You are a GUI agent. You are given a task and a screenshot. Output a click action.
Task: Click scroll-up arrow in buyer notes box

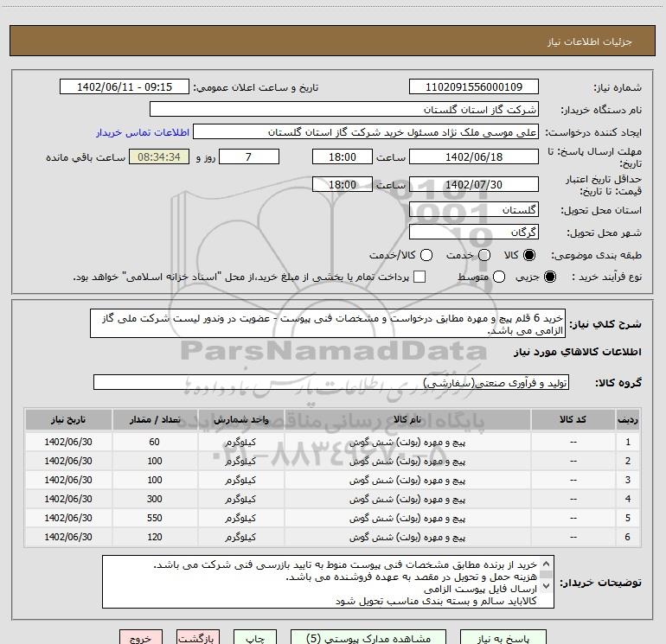point(547,564)
